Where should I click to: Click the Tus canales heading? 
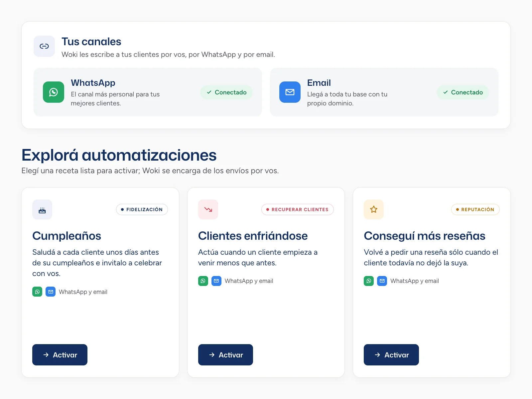coord(91,42)
